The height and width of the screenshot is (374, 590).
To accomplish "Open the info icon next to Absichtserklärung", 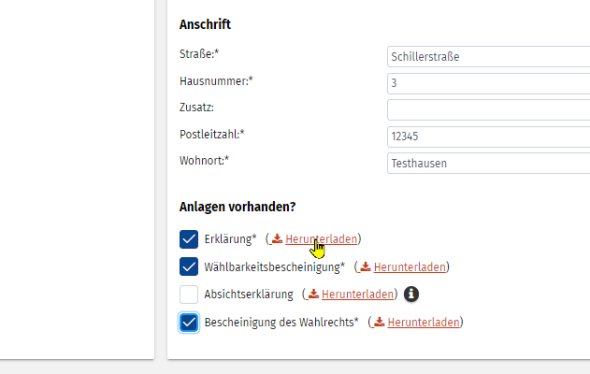I will tap(411, 294).
